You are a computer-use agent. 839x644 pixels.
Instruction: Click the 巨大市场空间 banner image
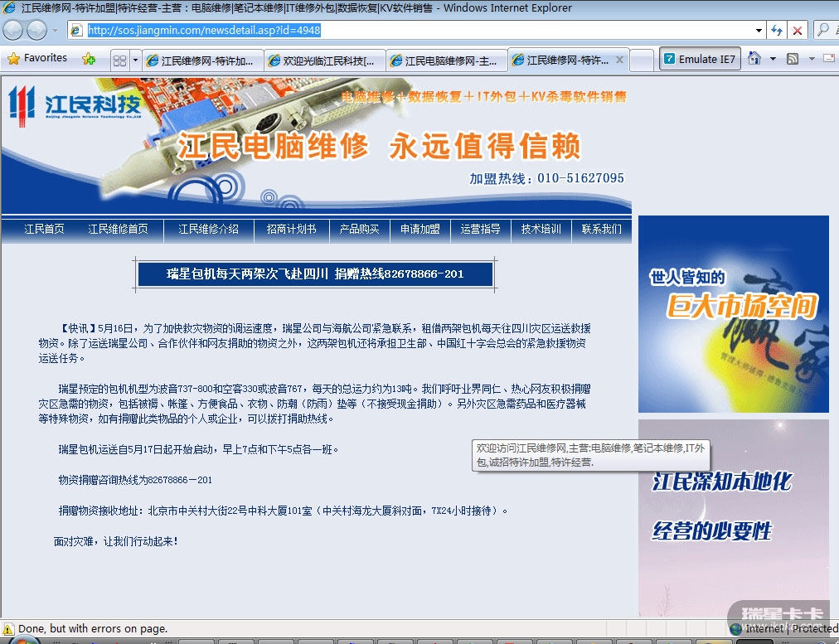pos(733,314)
